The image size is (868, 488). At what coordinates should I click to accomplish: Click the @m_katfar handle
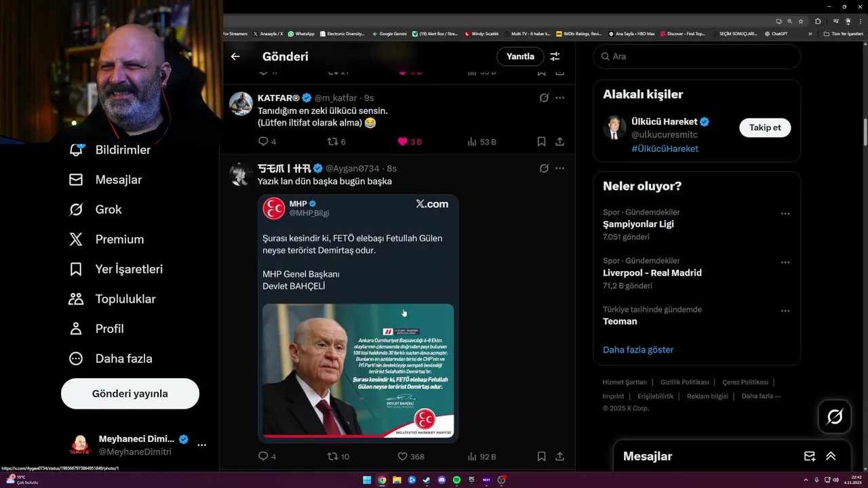335,98
